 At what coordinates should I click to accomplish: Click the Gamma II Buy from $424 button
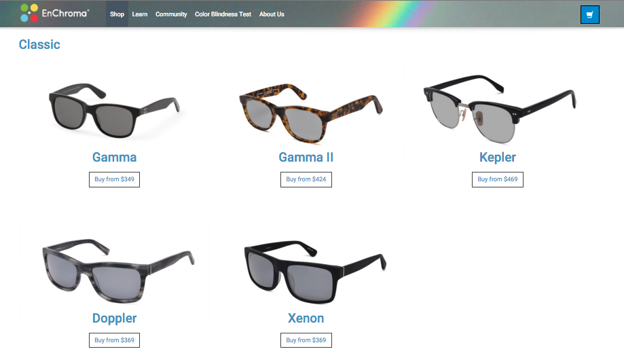306,179
